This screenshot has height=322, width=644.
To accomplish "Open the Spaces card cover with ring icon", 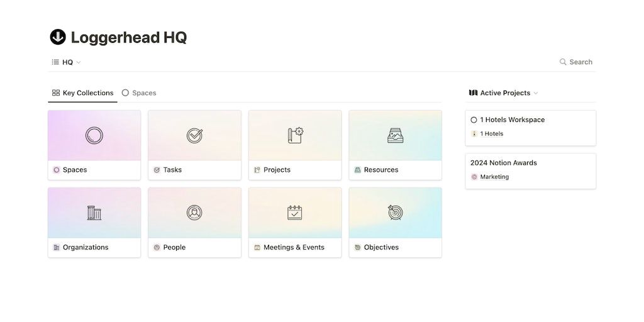I will pos(94,135).
